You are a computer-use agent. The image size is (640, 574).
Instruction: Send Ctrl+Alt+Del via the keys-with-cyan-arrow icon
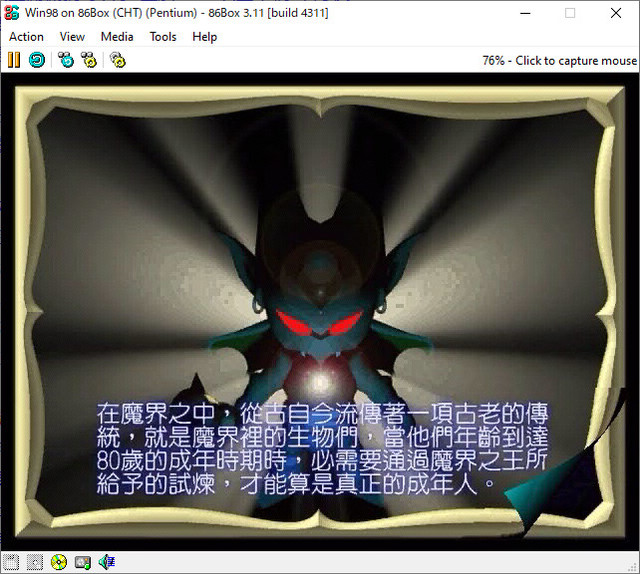tap(66, 60)
